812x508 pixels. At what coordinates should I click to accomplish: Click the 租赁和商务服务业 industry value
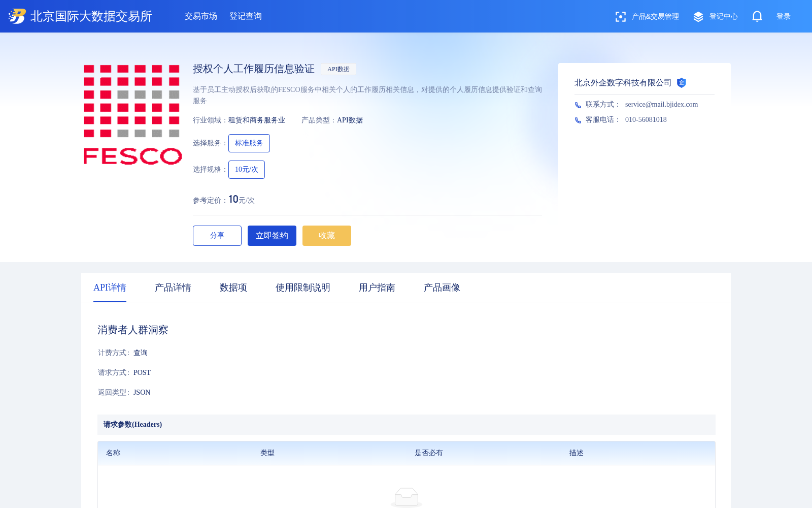pos(257,120)
